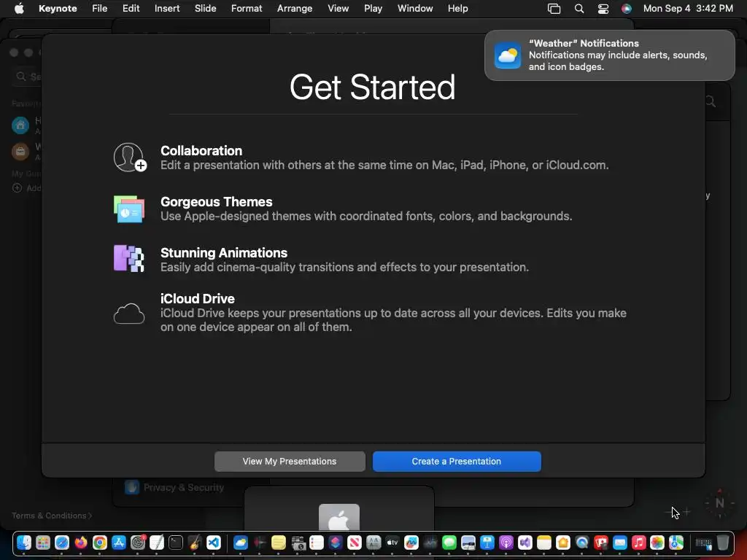Click the compass N control in Maps window
This screenshot has height=560, width=747.
click(720, 503)
